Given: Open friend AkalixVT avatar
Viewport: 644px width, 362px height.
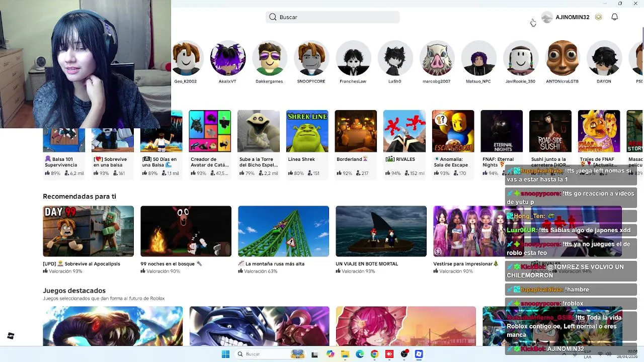Looking at the screenshot, I should tap(227, 58).
